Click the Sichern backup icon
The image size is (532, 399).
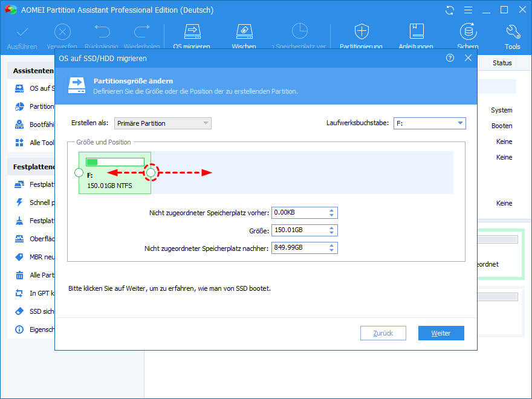[468, 31]
